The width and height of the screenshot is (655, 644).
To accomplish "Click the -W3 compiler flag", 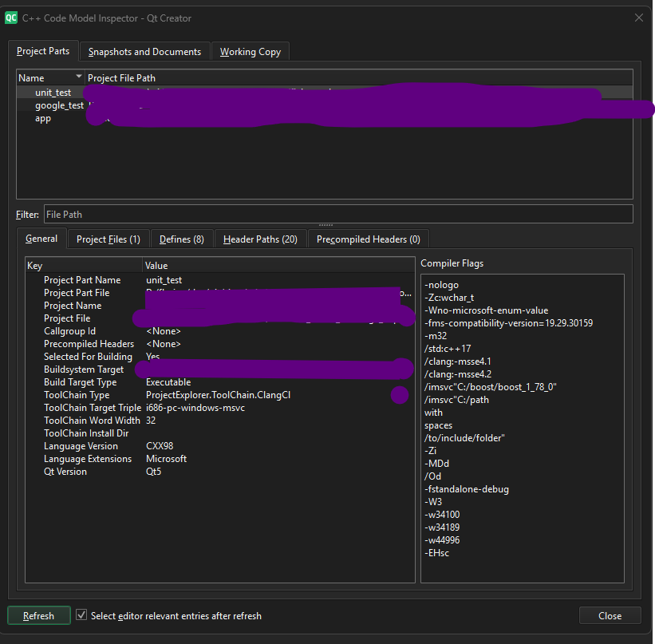I will click(433, 502).
